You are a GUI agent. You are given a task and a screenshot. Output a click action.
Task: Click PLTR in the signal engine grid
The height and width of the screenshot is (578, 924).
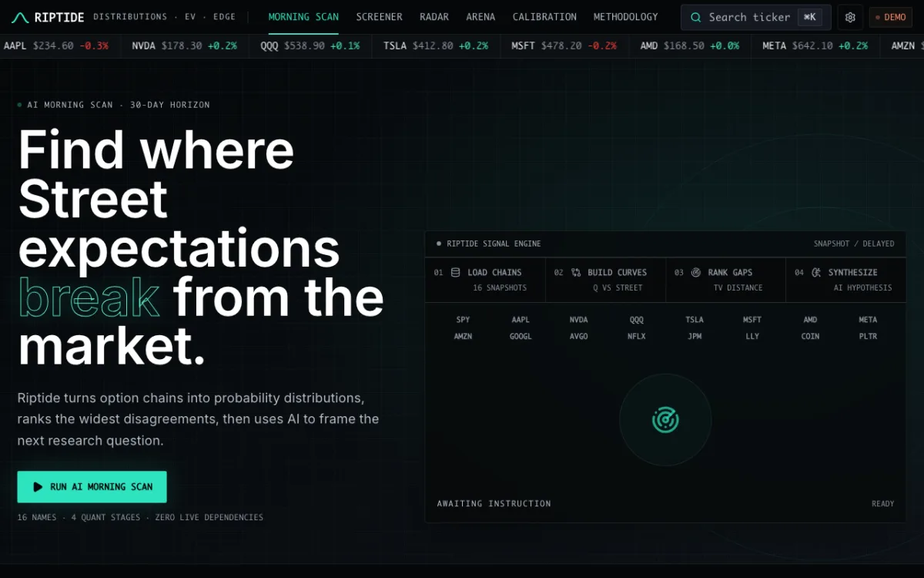868,337
